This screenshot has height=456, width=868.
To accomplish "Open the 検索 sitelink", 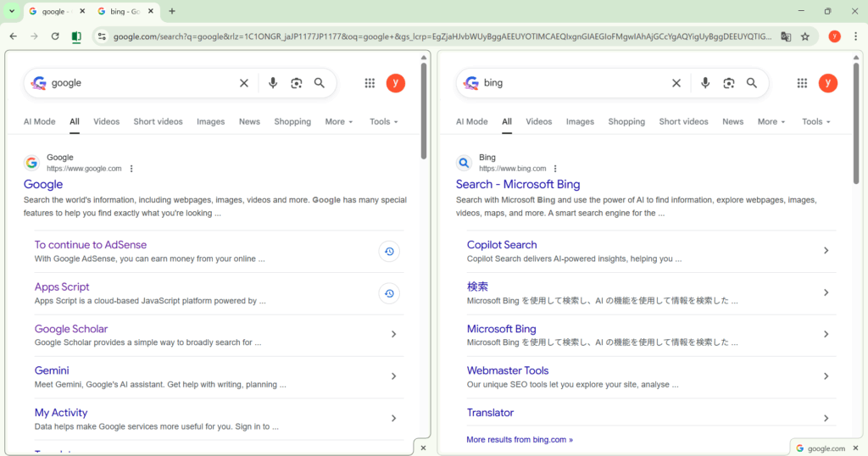I will tap(477, 286).
